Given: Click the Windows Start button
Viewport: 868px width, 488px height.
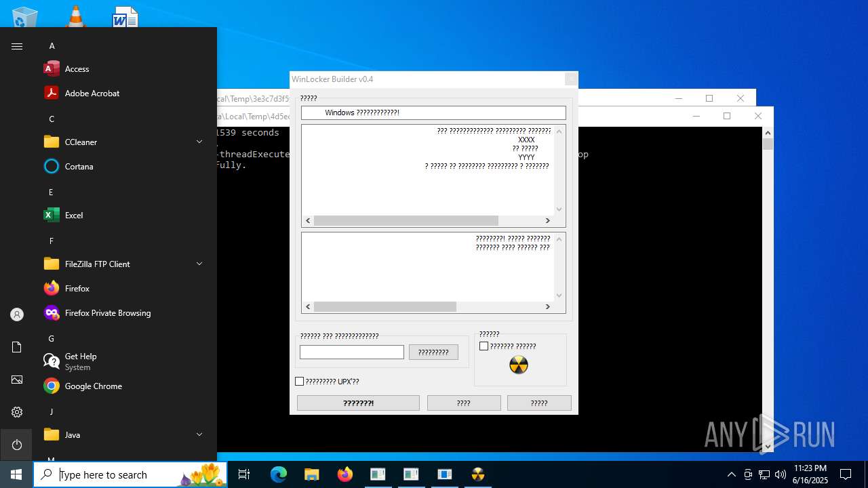Looking at the screenshot, I should (x=16, y=474).
